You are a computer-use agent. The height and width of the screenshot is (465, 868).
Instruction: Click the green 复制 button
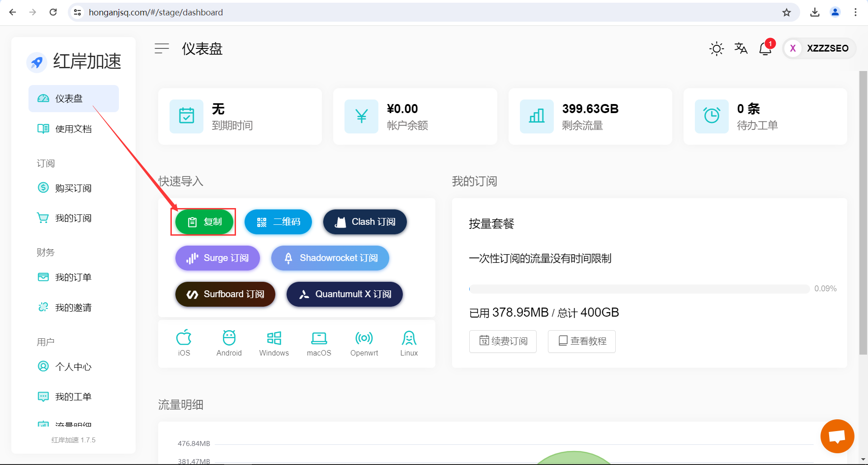[204, 222]
